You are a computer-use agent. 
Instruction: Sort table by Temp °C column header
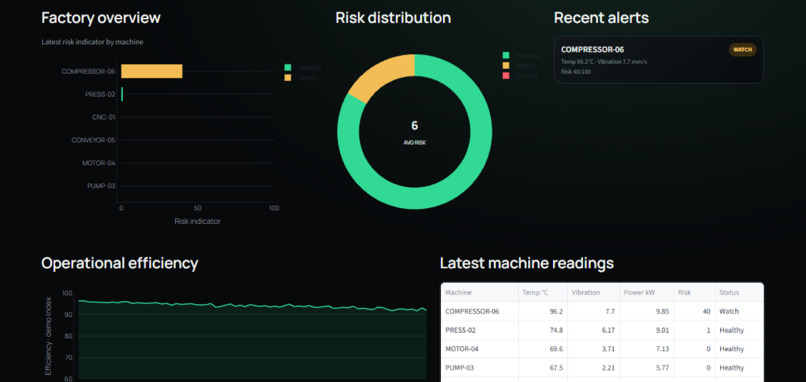coord(543,293)
